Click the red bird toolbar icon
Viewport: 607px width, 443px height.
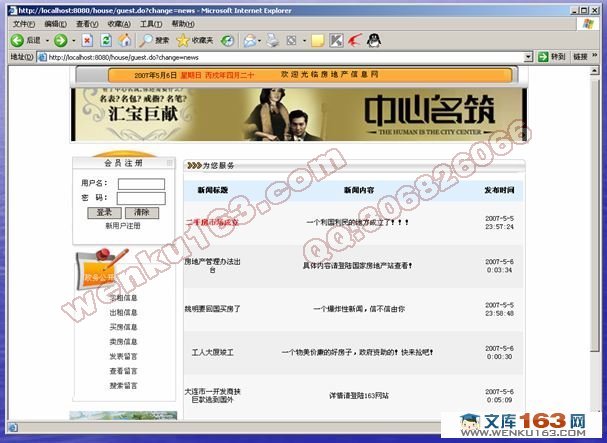tap(355, 40)
